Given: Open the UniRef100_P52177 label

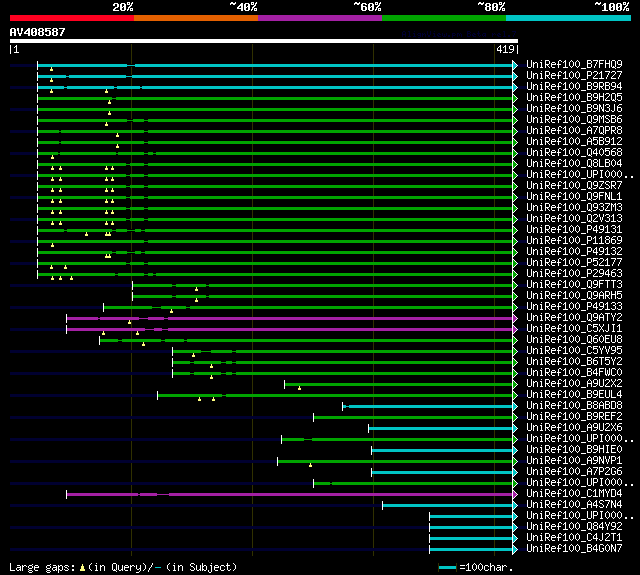Looking at the screenshot, I should pyautogui.click(x=574, y=263).
